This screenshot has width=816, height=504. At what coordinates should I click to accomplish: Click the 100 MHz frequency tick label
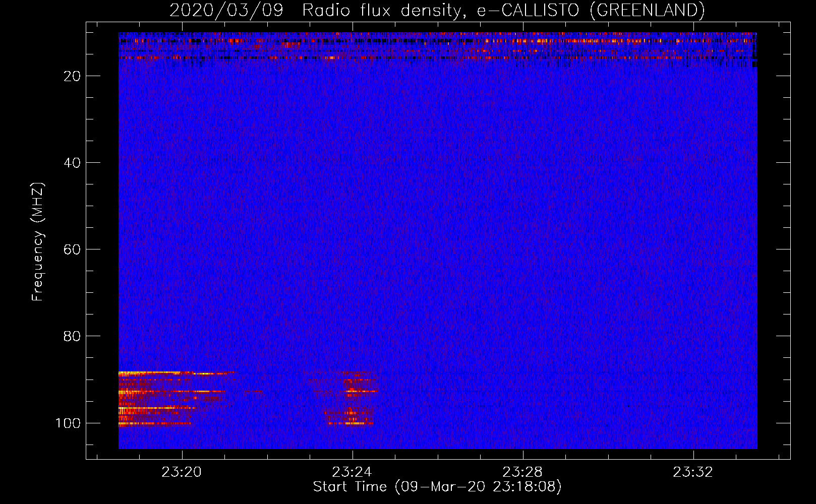[68, 423]
